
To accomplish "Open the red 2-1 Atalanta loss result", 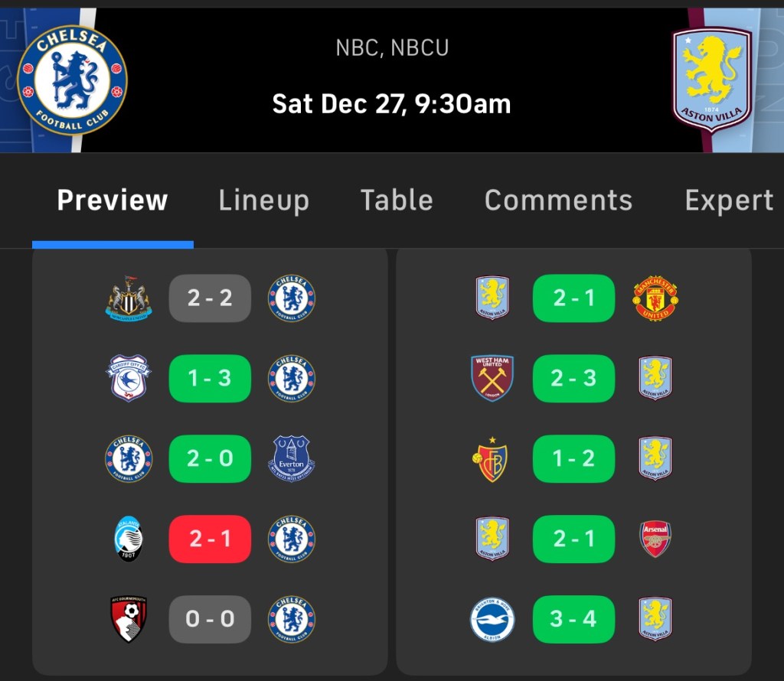I will pos(210,539).
